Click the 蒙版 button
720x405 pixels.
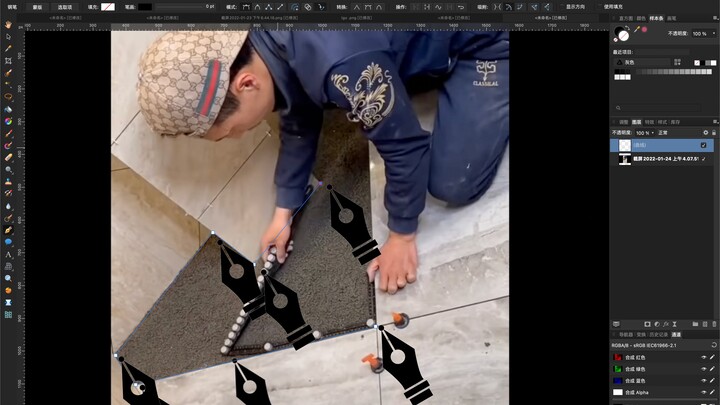click(38, 6)
